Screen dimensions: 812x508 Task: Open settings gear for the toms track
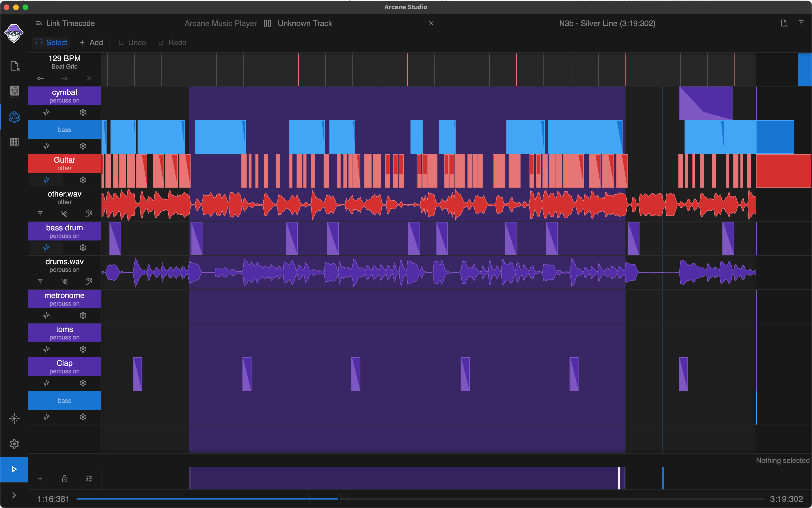pyautogui.click(x=83, y=349)
